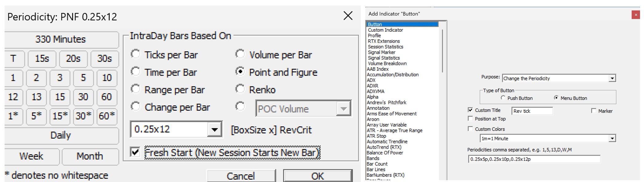
Task: Select the Push Button type
Action: 503,98
